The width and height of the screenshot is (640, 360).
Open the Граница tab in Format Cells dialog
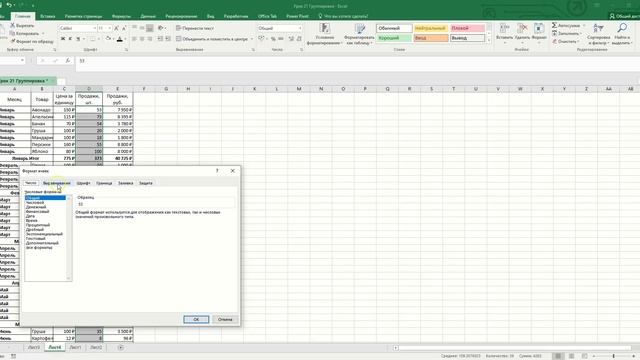(x=104, y=183)
